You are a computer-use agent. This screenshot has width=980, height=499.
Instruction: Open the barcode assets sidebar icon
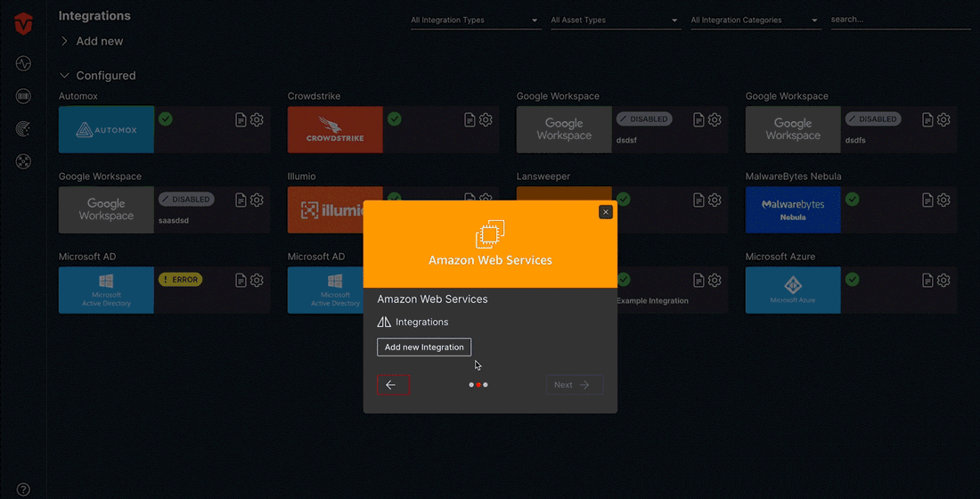coord(23,95)
